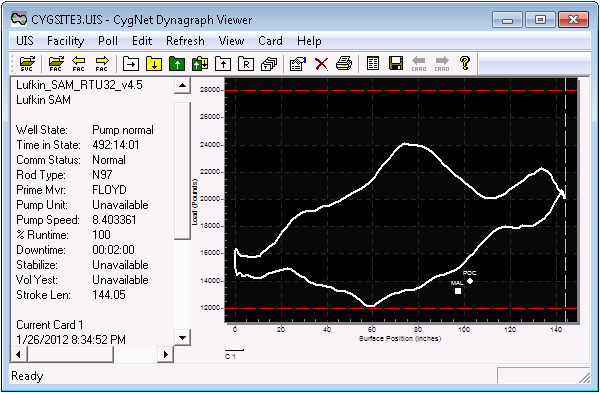Click the '1/26/2012 8:34:52 PM' timestamp
Viewport: 600px width, 393px height.
pyautogui.click(x=71, y=339)
